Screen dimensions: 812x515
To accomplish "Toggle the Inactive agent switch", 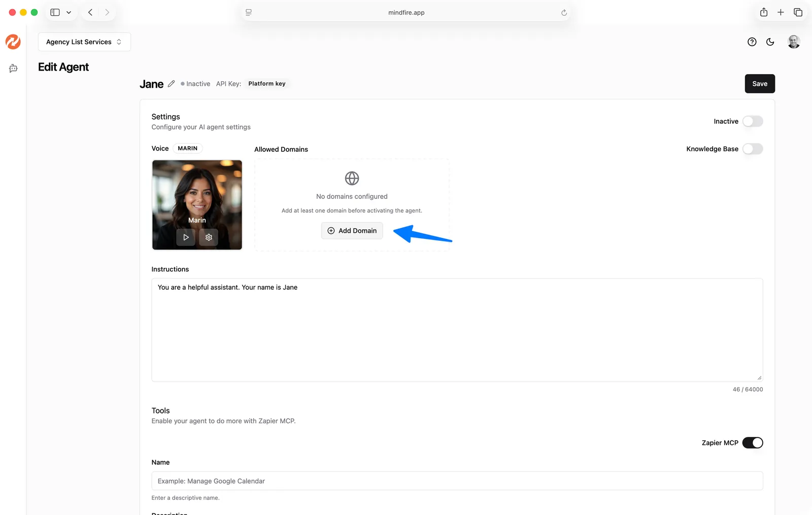I will point(752,121).
